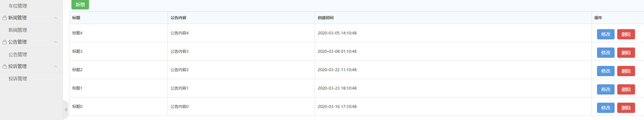Collapse the 新闻管理 group chevron
The image size is (644, 120).
click(55, 18)
